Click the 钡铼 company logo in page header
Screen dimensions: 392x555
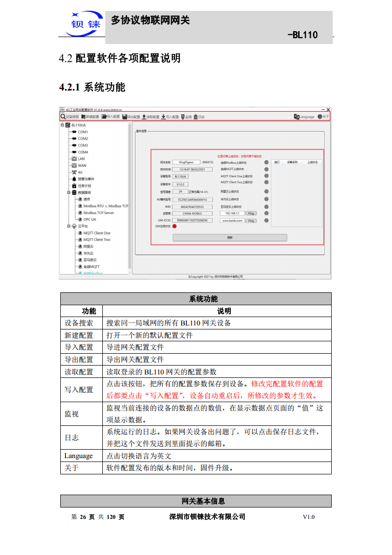pos(85,24)
